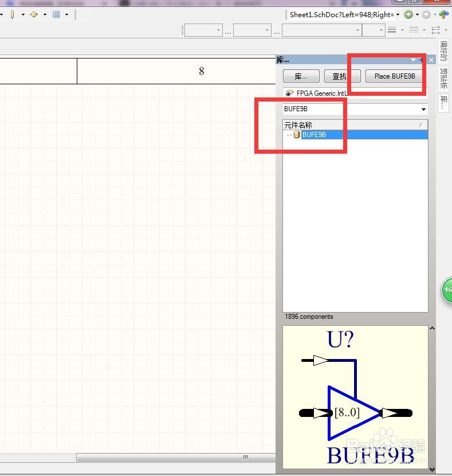Image resolution: width=452 pixels, height=476 pixels.
Task: Pin the library panel
Action: click(x=422, y=60)
